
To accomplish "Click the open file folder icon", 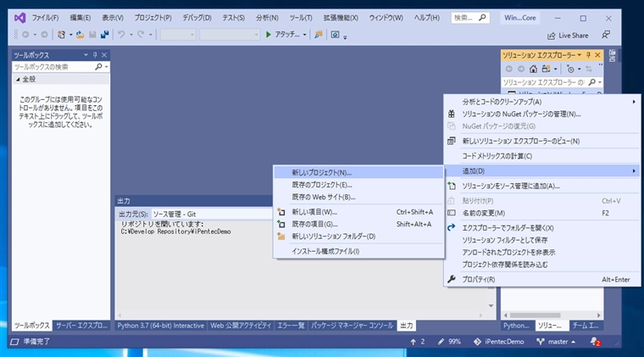I will point(80,35).
